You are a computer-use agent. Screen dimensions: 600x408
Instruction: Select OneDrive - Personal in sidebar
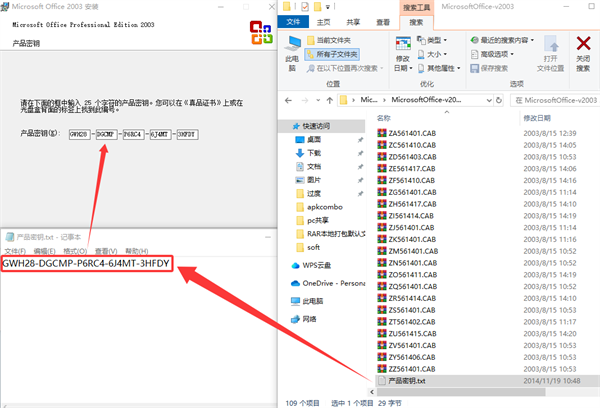pyautogui.click(x=333, y=283)
